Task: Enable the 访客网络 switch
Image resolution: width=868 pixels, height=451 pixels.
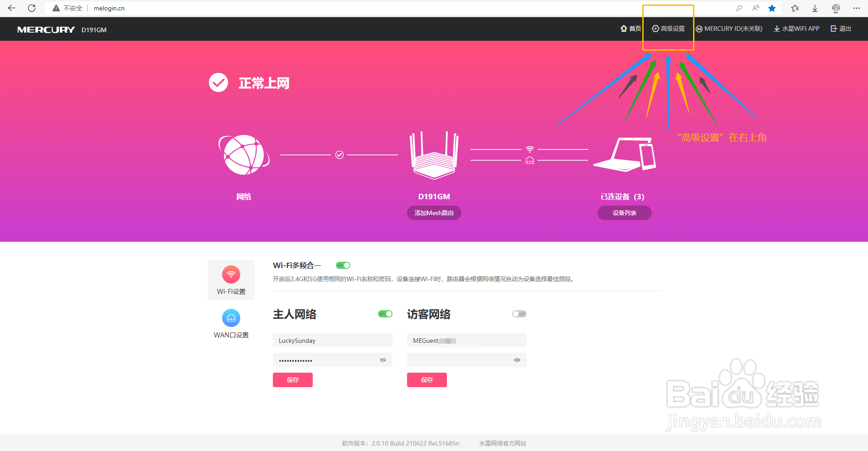Action: (519, 314)
